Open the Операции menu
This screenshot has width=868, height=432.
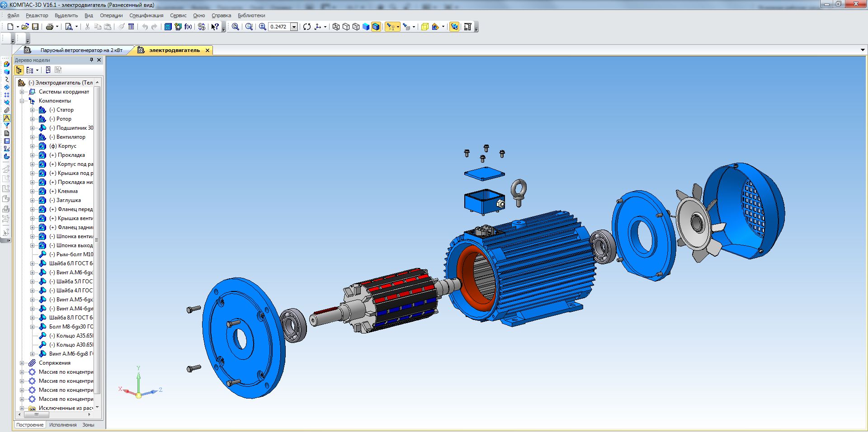coord(111,15)
